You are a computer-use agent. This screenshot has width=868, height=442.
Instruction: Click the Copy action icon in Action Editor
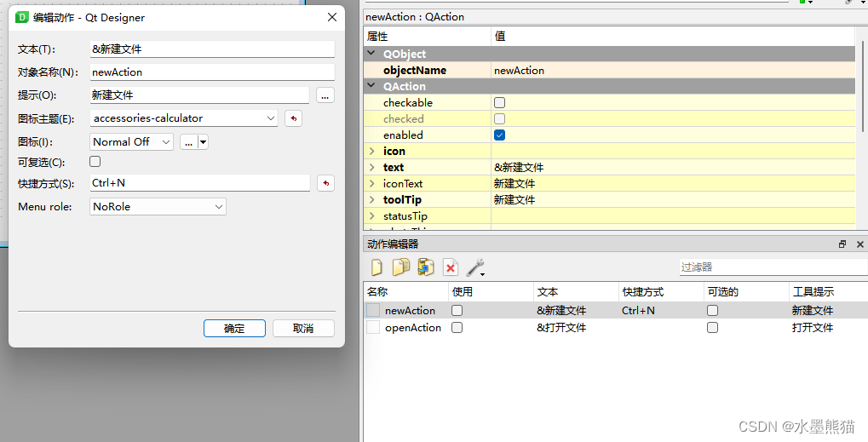(401, 267)
